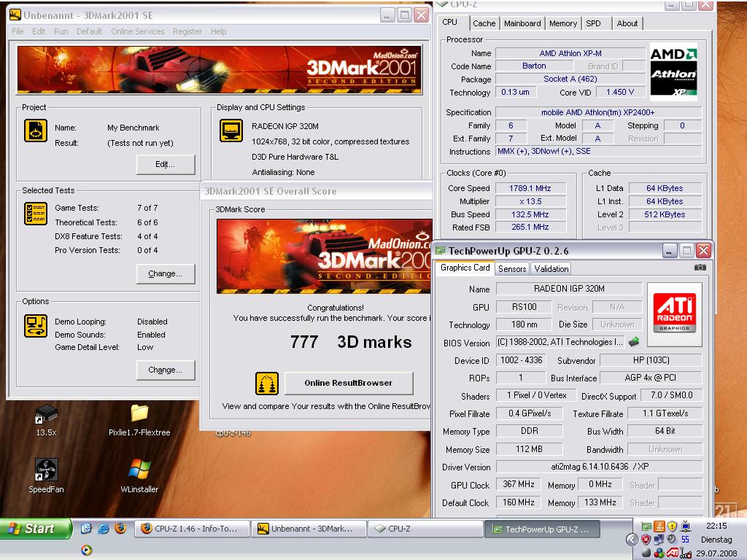Click Change... button under Options
Screen dimensions: 747x560
click(x=166, y=370)
